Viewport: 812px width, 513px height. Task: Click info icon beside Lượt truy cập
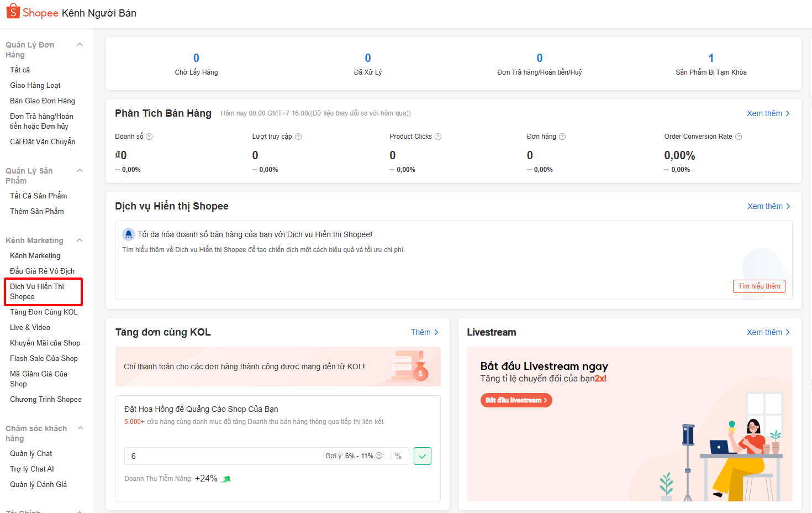[x=298, y=137]
